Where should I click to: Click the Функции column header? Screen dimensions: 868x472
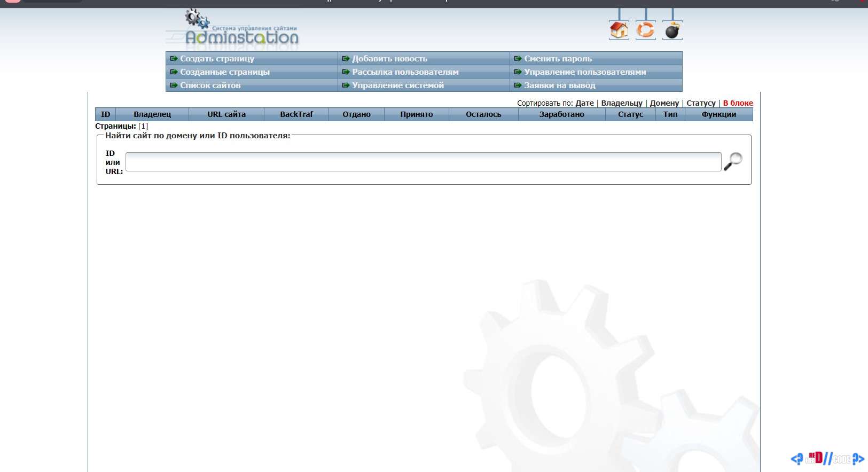[719, 114]
